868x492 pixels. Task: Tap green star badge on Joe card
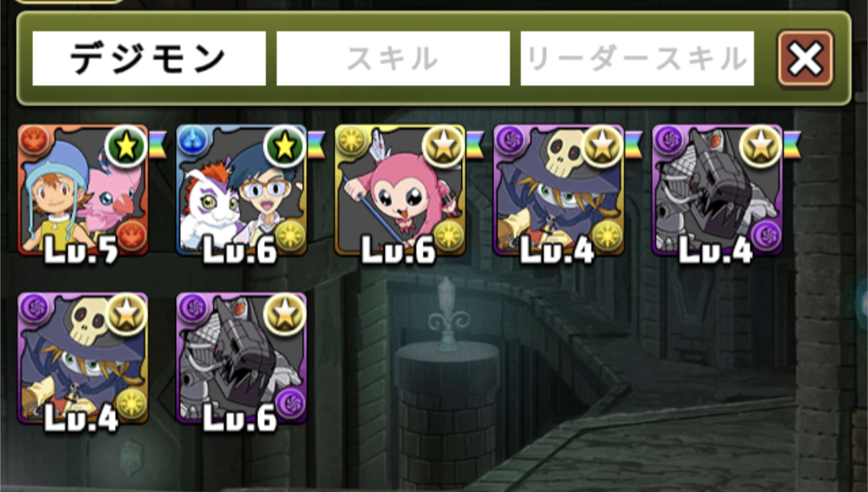coord(285,146)
